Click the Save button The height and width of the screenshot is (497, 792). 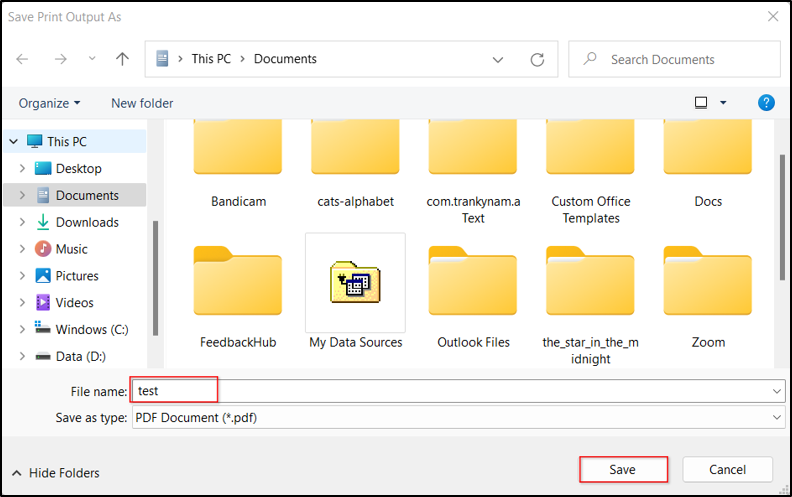623,470
